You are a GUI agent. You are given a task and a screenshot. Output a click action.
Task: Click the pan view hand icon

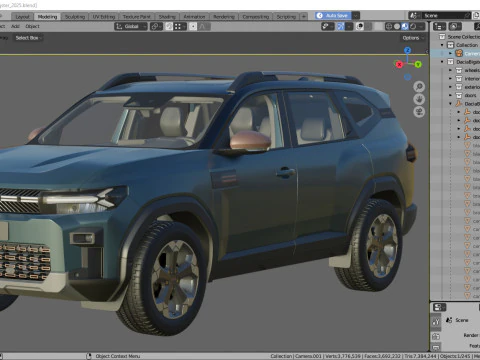point(419,99)
